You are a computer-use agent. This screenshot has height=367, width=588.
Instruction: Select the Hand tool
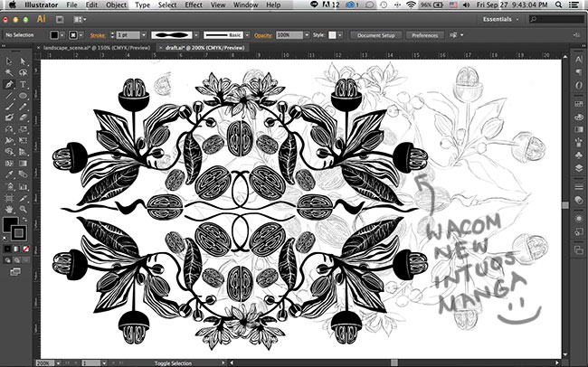[9, 209]
